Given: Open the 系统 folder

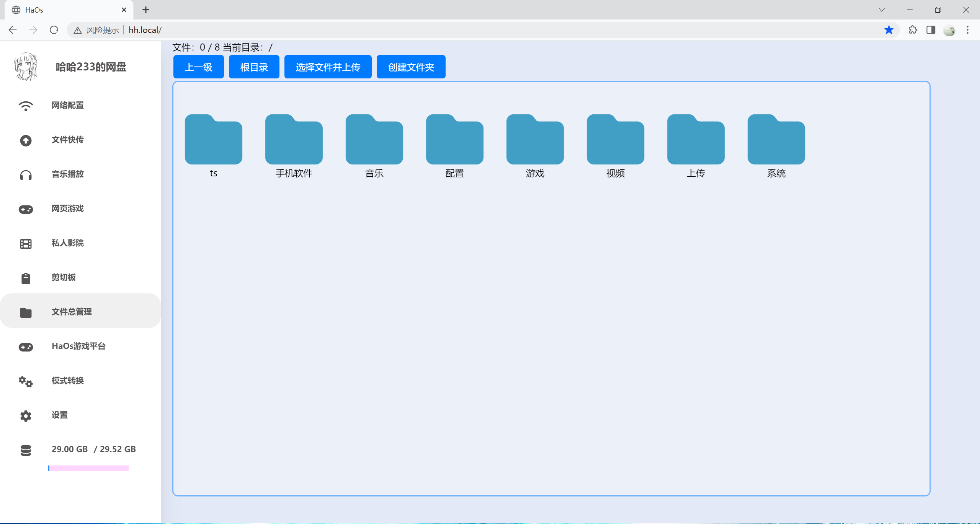Looking at the screenshot, I should pos(776,146).
